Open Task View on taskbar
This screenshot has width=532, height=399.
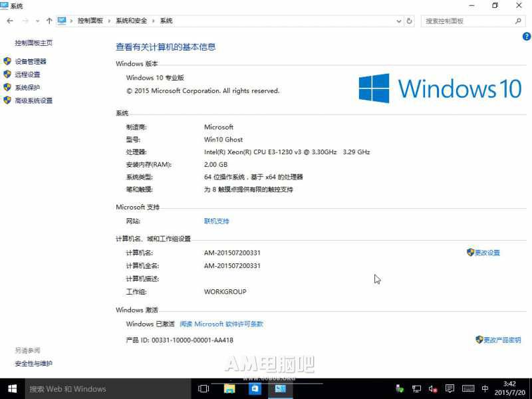coord(203,389)
